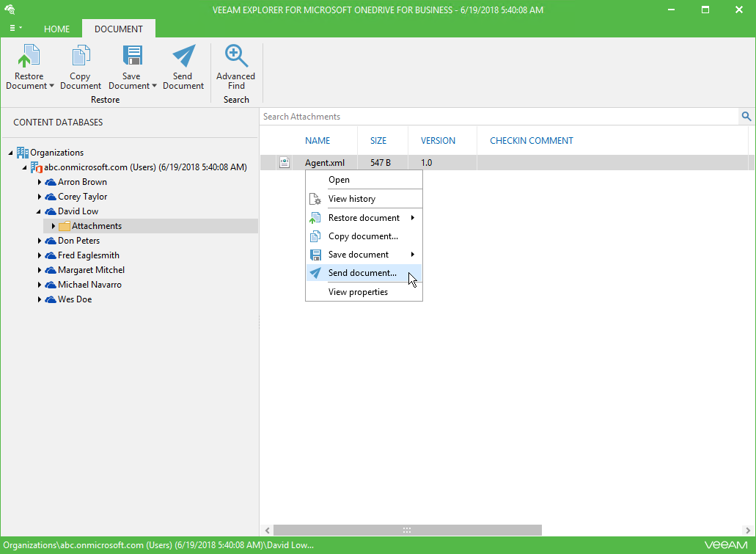Expand the Don Peters node
This screenshot has width=756, height=554.
click(40, 241)
